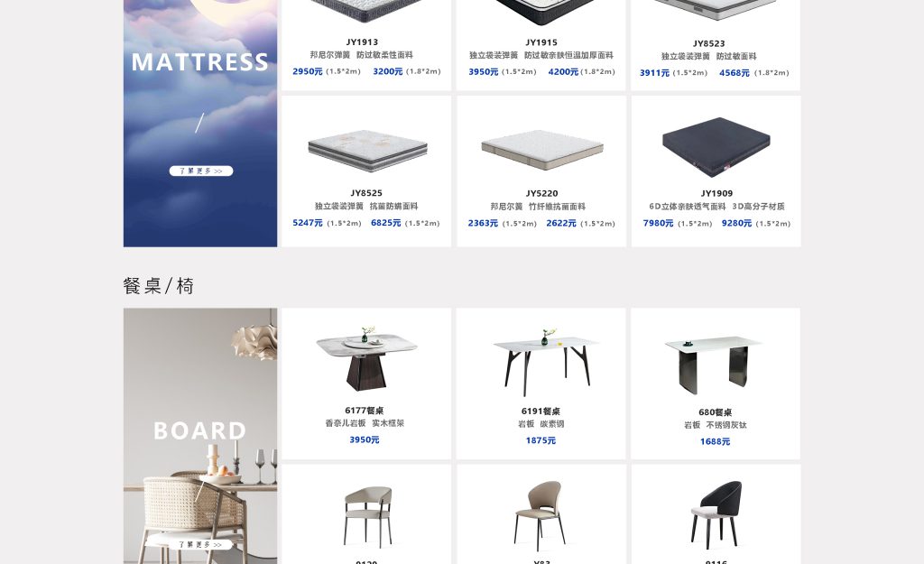
Task: Open the BOARD banner learn-more button
Action: 201,544
